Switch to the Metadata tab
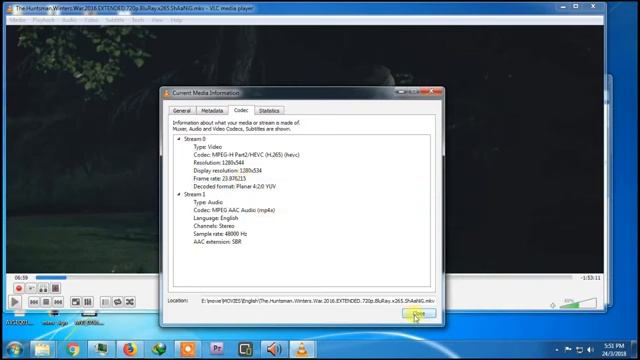 212,111
